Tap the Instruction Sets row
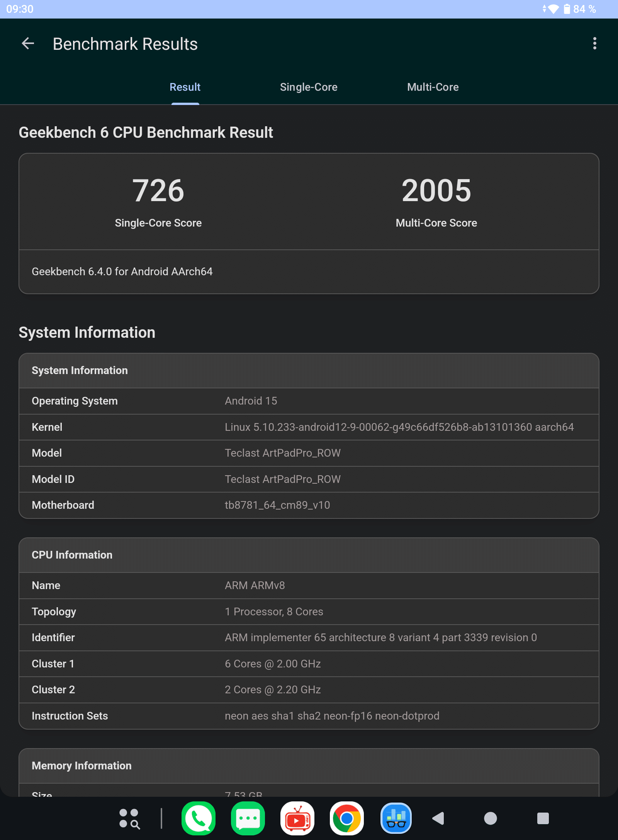The height and width of the screenshot is (840, 618). click(309, 716)
